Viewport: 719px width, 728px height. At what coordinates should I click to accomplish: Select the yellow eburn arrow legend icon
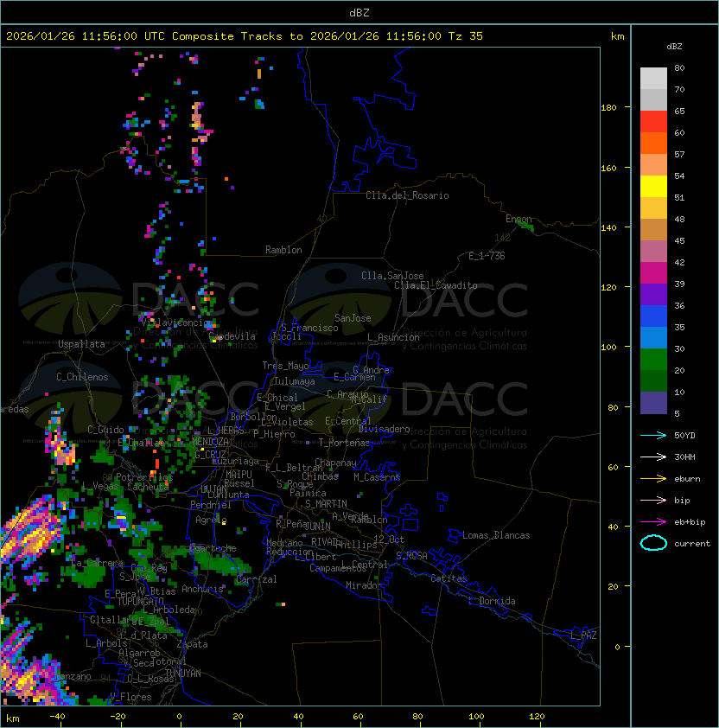tap(653, 478)
